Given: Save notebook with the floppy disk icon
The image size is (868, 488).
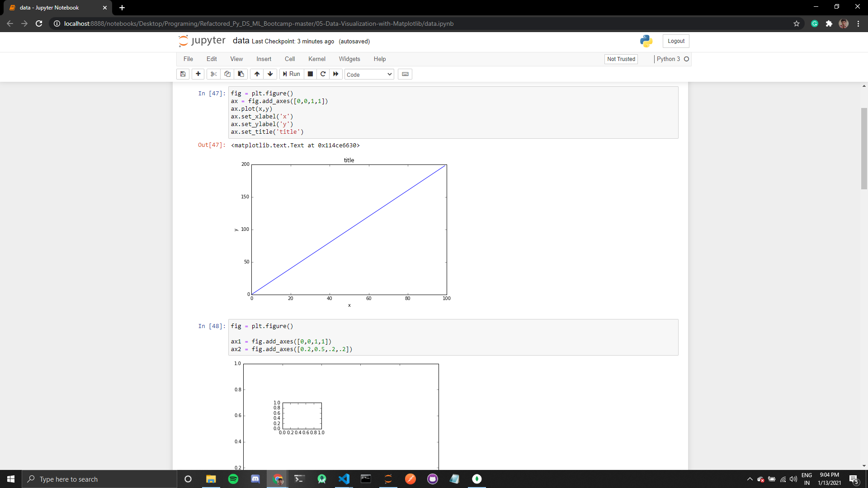Looking at the screenshot, I should click(x=183, y=74).
